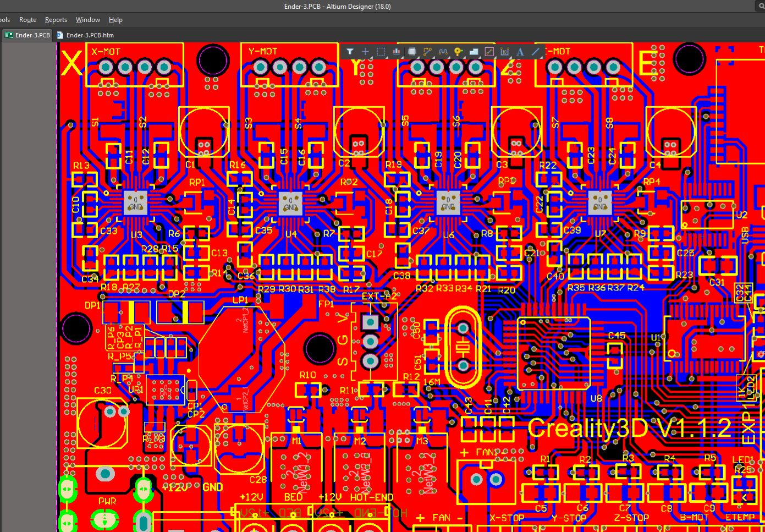Screen dimensions: 765x532
Task: Open the Route menu
Action: coord(27,20)
